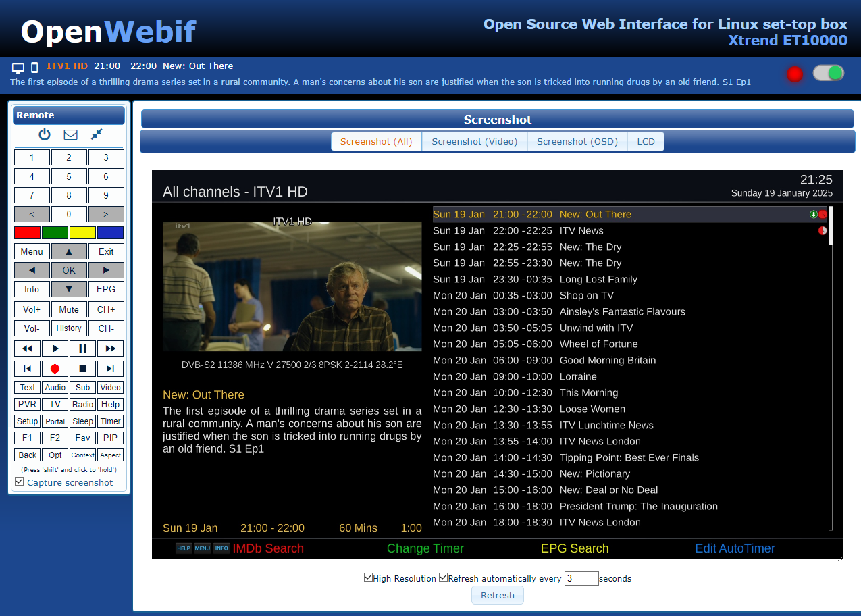Viewport: 861px width, 616px height.
Task: Click the timer icon on ITV News row
Action: click(x=823, y=230)
